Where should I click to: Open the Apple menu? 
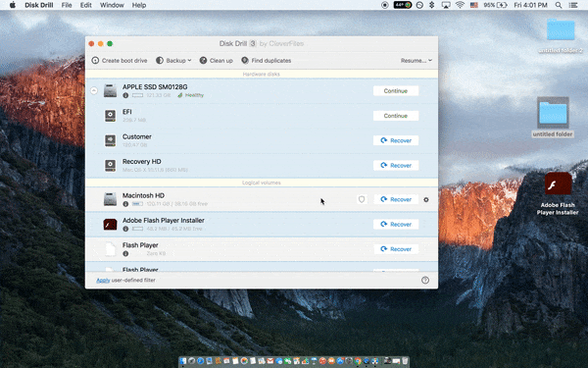click(13, 5)
